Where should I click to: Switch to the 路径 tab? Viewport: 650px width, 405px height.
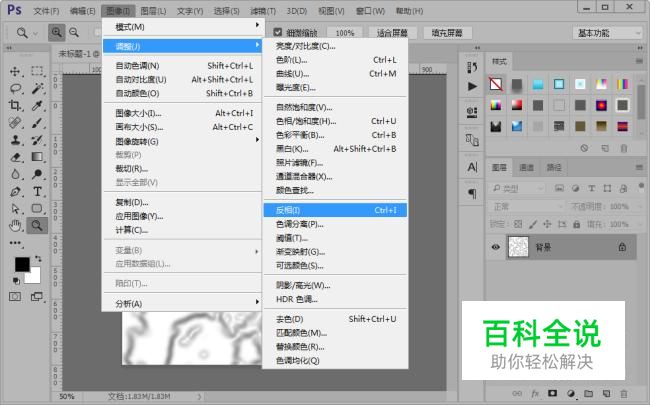[553, 167]
